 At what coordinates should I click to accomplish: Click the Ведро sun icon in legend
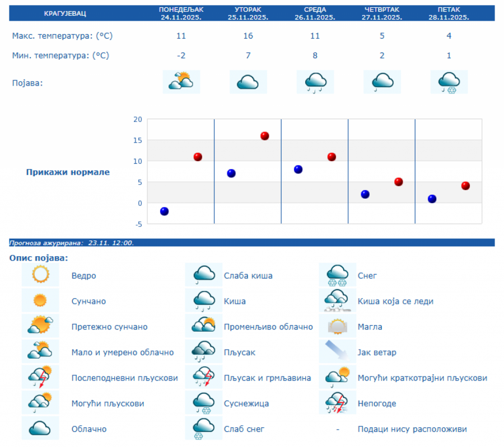[x=40, y=275]
